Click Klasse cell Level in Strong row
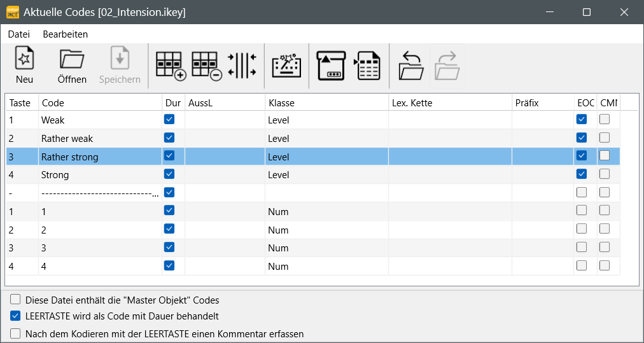Screen dimensions: 644x343 coord(327,174)
